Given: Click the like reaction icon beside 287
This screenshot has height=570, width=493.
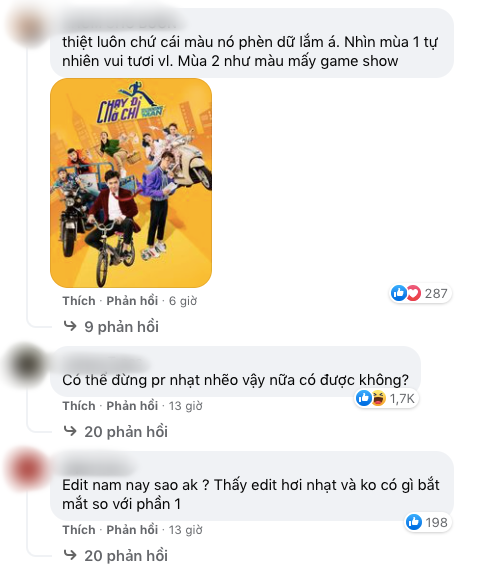Looking at the screenshot, I should pos(398,293).
